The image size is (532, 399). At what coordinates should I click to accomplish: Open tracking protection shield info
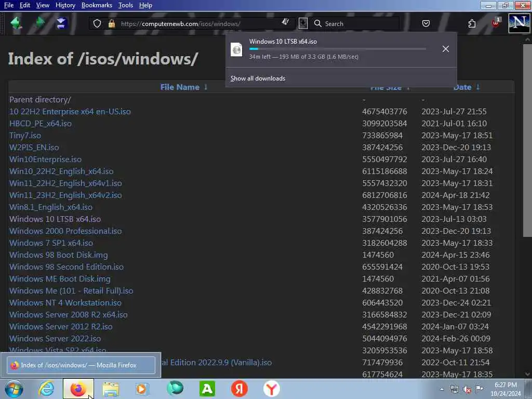[97, 24]
